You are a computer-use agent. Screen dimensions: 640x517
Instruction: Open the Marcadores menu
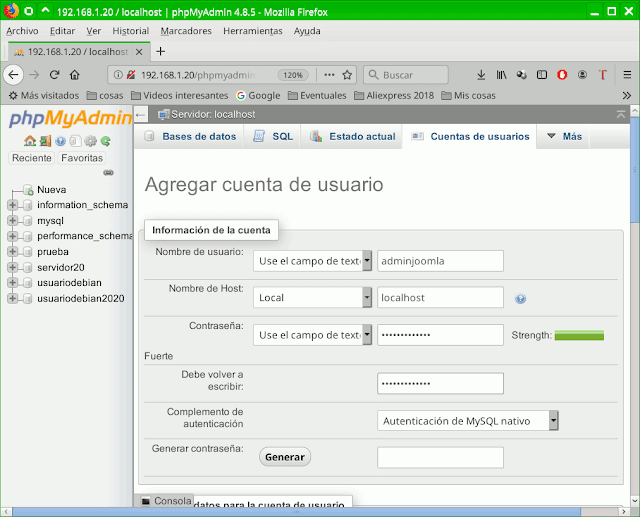pos(186,31)
